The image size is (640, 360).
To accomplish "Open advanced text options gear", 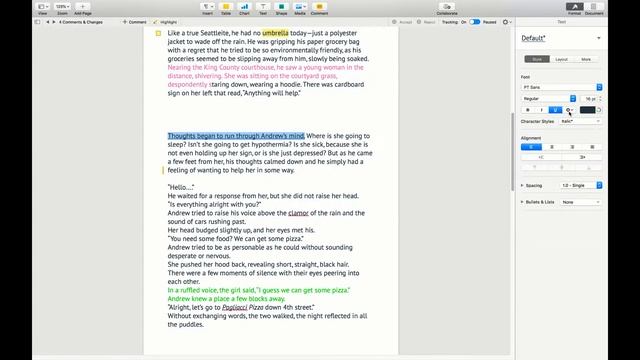I will point(569,110).
